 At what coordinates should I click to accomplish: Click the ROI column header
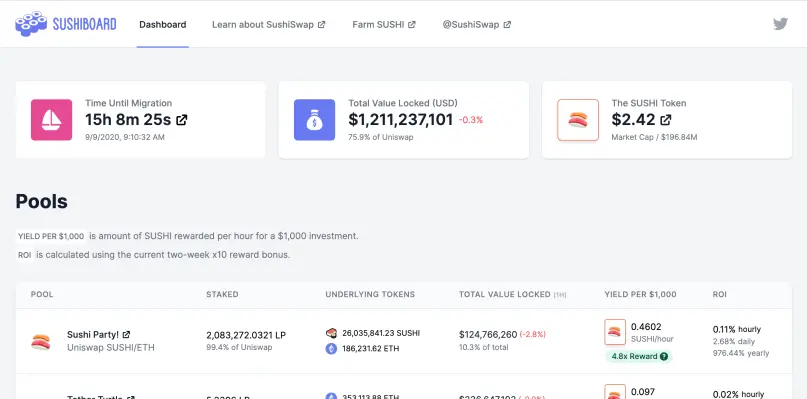point(720,294)
